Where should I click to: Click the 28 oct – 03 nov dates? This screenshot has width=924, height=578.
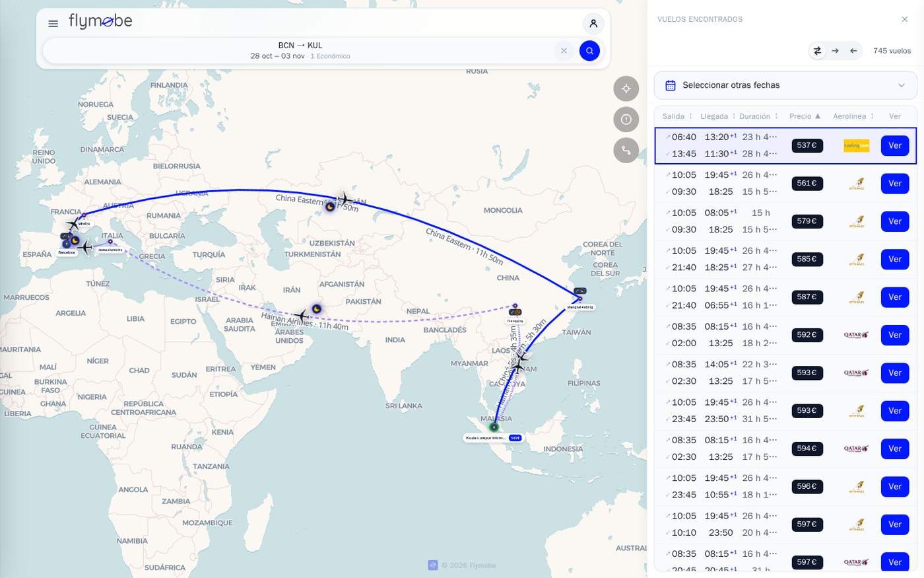coord(277,56)
